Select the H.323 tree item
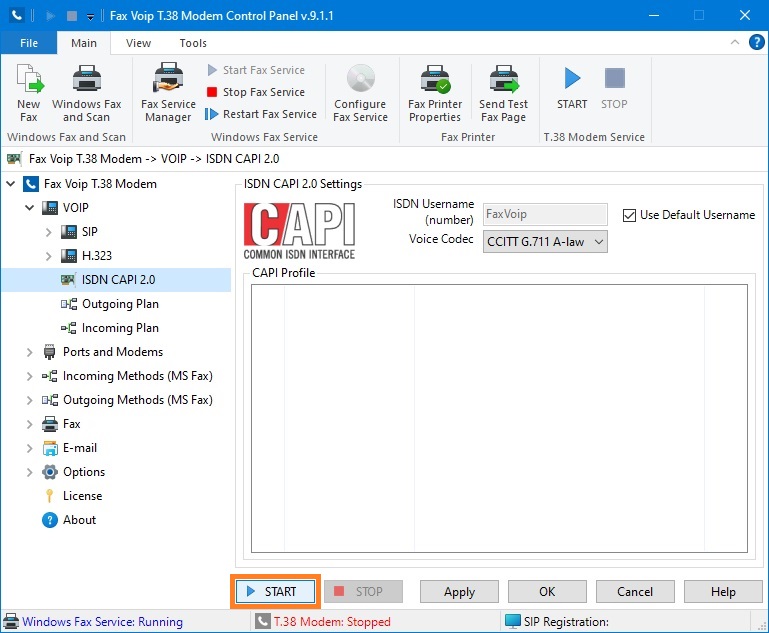Screen dimensions: 769x633 97,256
